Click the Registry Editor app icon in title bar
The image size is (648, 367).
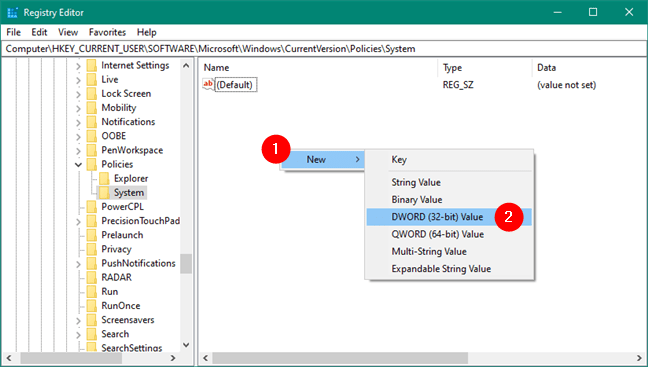(12, 12)
